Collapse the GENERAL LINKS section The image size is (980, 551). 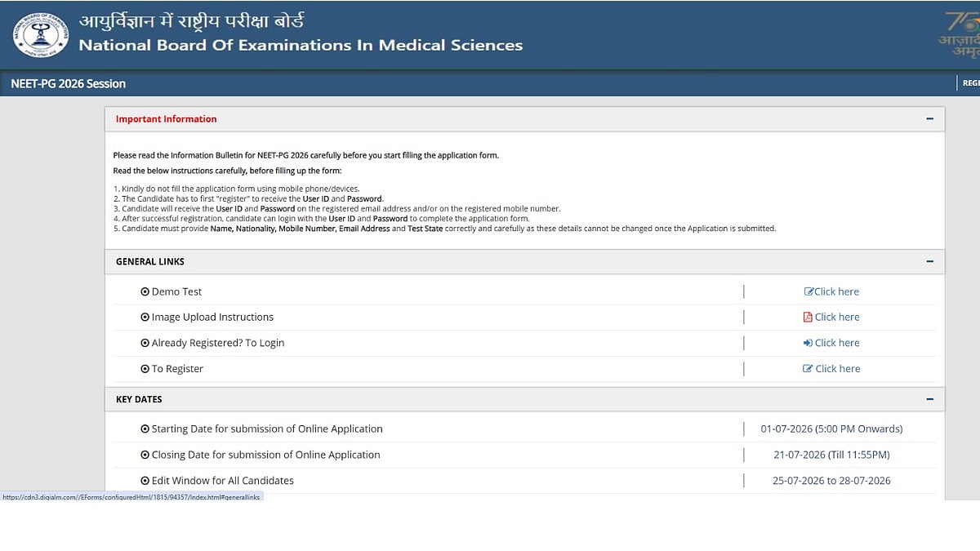click(x=929, y=261)
